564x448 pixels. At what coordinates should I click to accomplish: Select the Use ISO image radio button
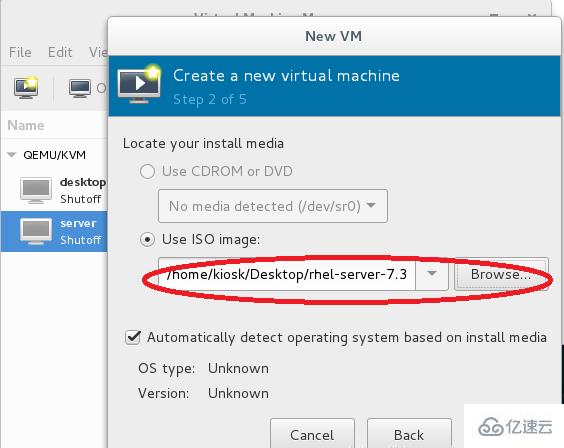tap(147, 239)
